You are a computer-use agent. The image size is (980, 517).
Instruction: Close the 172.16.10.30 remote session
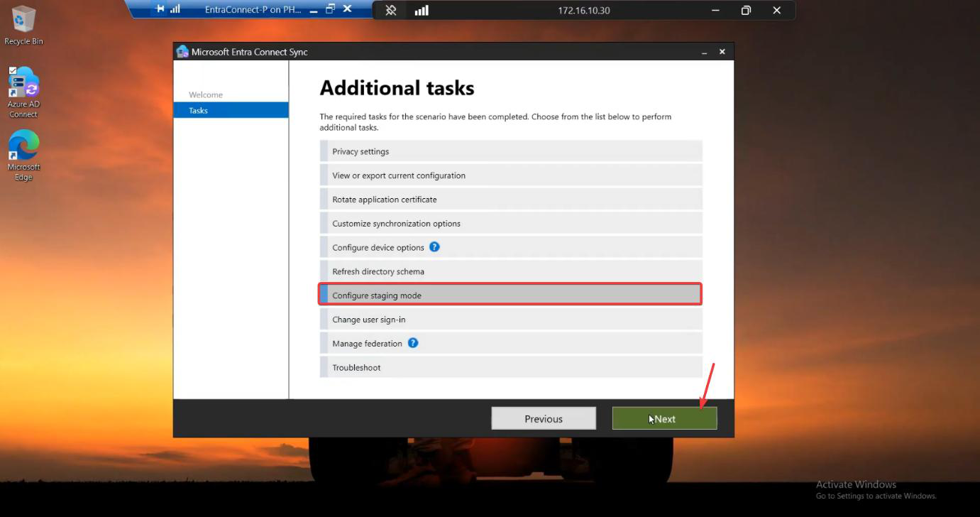tap(777, 11)
